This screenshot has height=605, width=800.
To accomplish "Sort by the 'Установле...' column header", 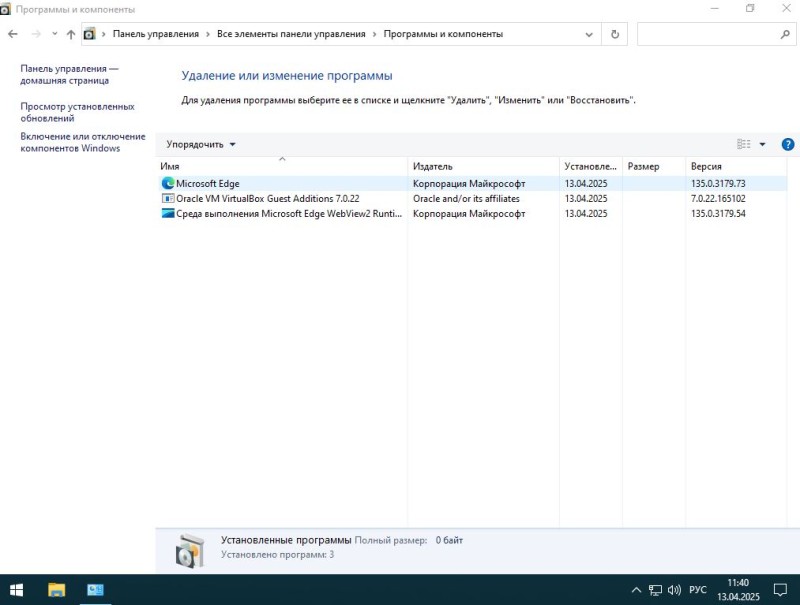I will point(590,166).
